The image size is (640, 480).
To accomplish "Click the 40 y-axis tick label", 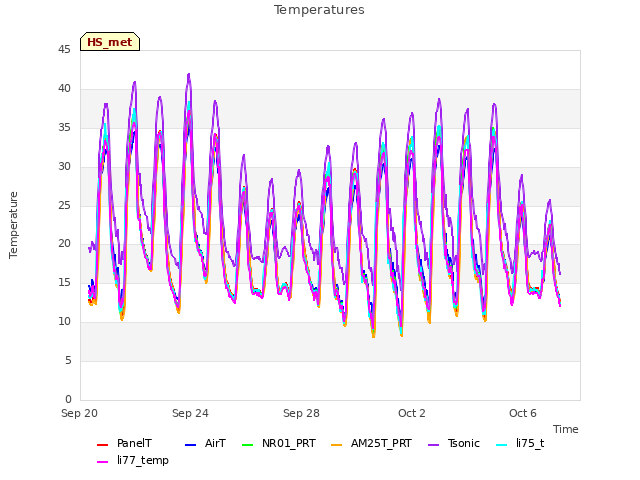I will coord(64,89).
